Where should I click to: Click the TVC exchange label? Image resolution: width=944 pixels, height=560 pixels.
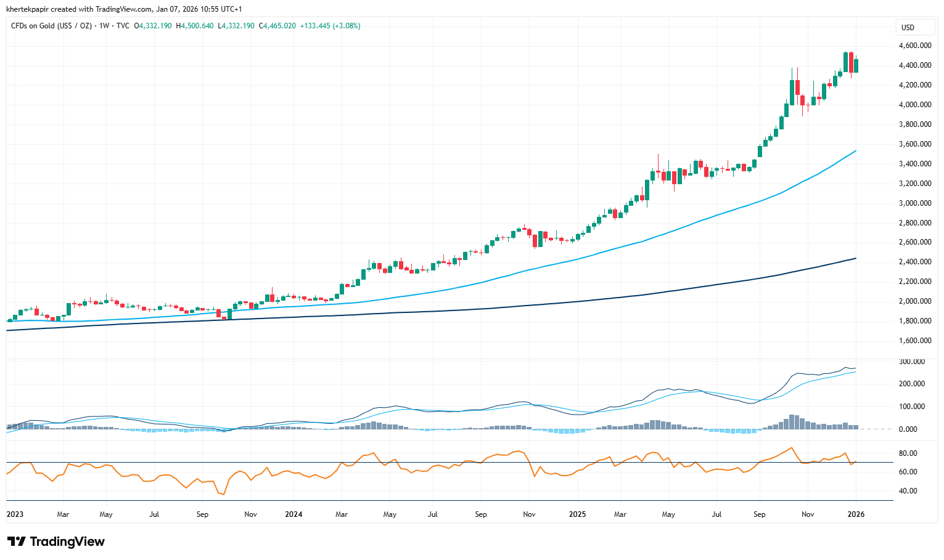tap(123, 26)
